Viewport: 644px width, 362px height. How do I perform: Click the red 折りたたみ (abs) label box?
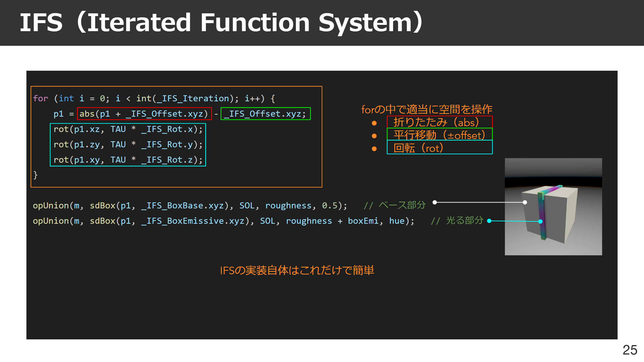pos(439,122)
